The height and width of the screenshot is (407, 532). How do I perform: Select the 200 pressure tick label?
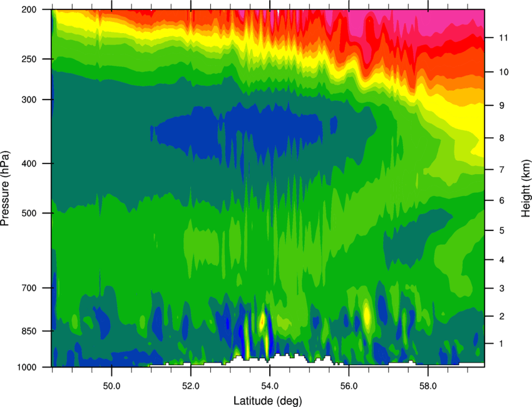coord(29,9)
